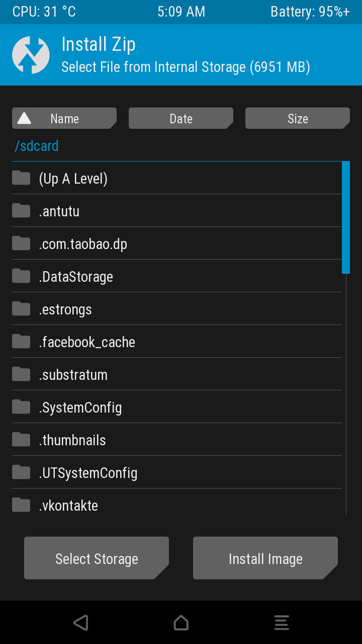Open the .facebook_cache folder
This screenshot has width=362, height=644.
(x=87, y=342)
